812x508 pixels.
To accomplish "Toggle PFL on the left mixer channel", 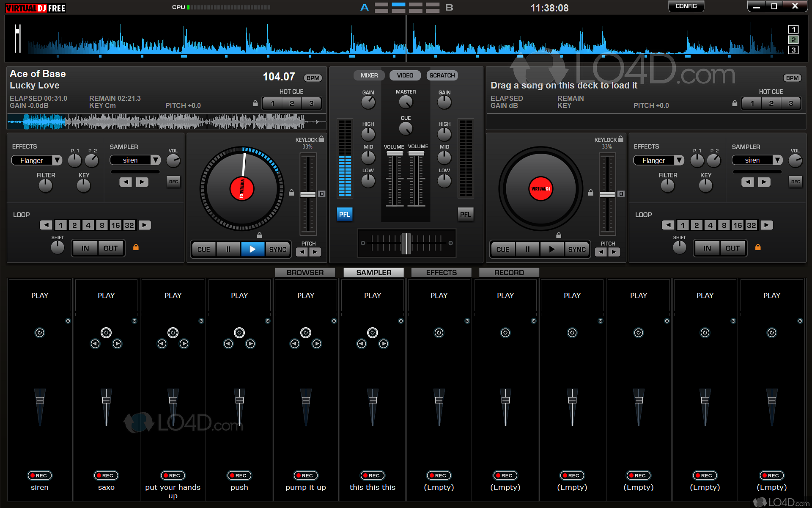I will coord(345,214).
